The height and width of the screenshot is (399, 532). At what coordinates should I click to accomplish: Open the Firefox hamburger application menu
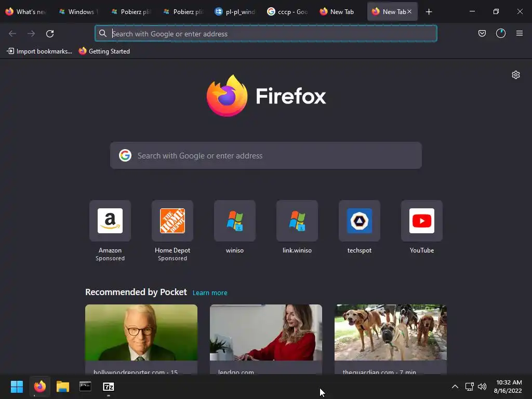click(x=519, y=33)
